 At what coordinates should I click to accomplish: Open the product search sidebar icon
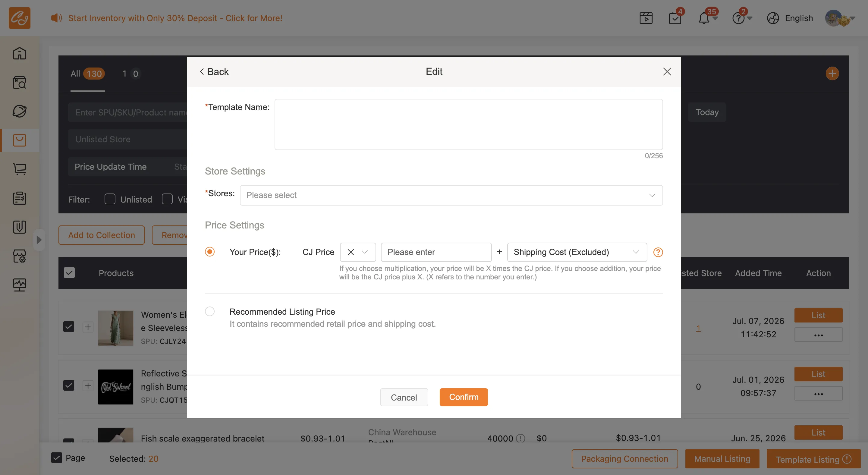pos(19,82)
